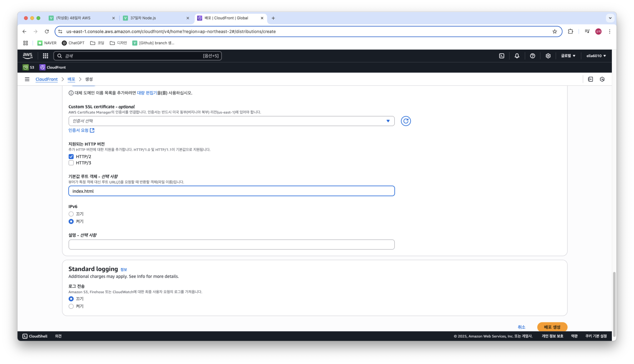Viewport: 634px width, 364px height.
Task: Open the ChatGPT bookmark
Action: click(73, 43)
